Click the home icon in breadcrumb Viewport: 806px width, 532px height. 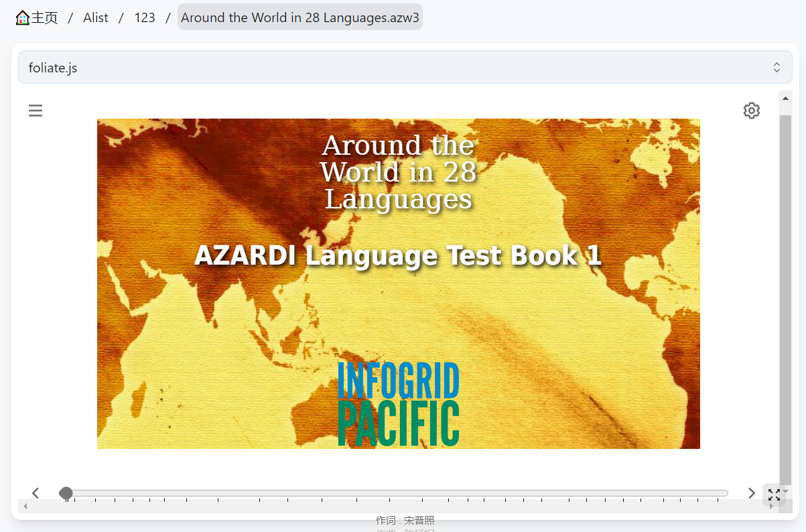[x=23, y=18]
